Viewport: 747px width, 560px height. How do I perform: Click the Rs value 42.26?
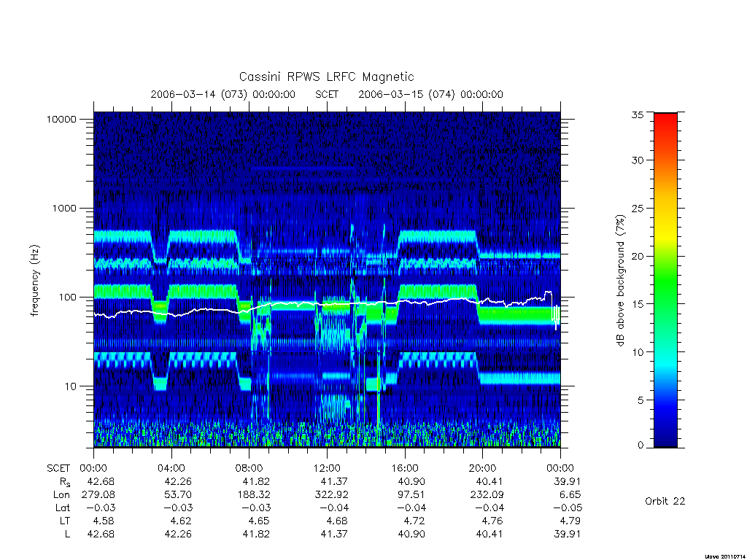tap(178, 481)
